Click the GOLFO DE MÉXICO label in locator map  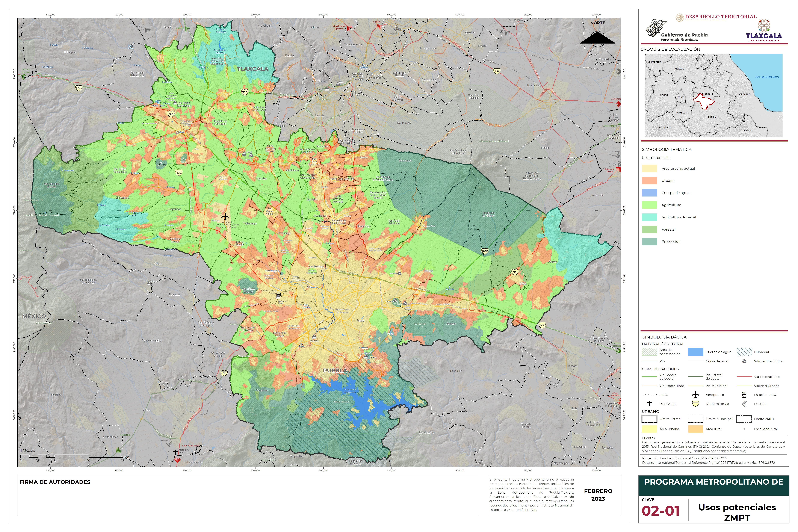coord(767,77)
